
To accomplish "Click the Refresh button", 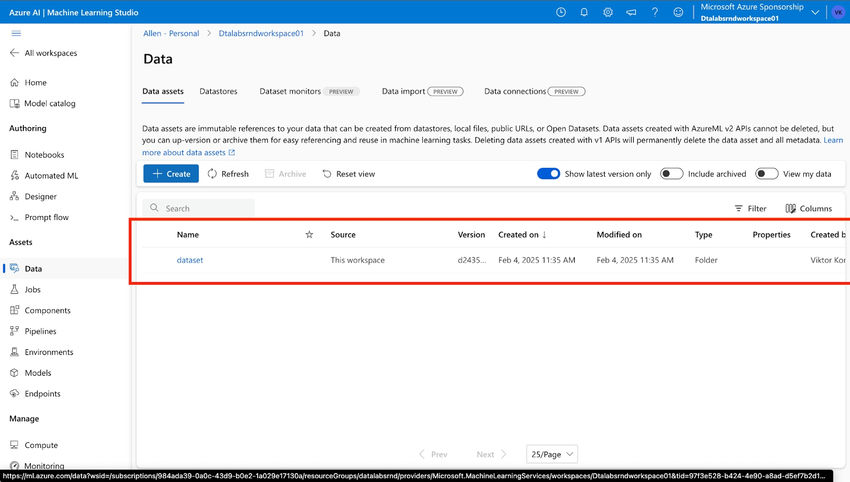I will (228, 173).
